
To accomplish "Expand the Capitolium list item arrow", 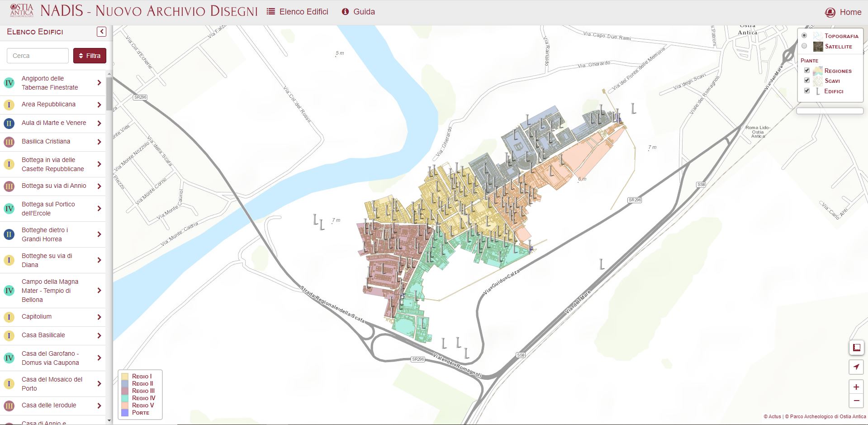I will tap(99, 317).
